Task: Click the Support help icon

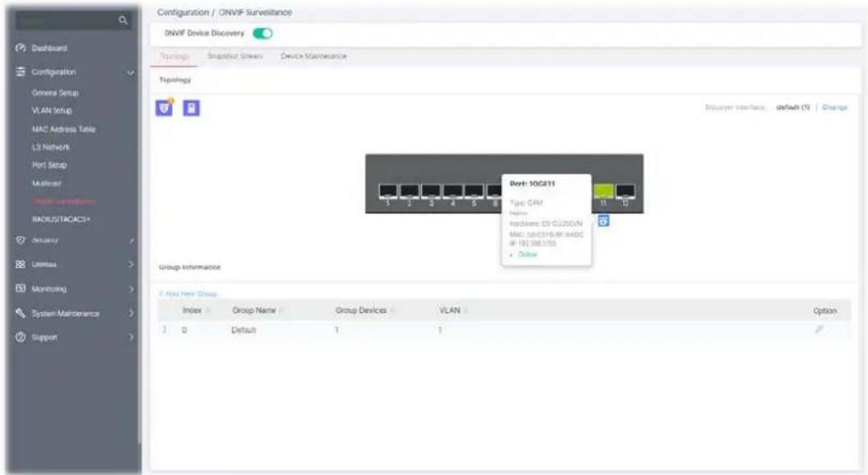Action: 21,337
